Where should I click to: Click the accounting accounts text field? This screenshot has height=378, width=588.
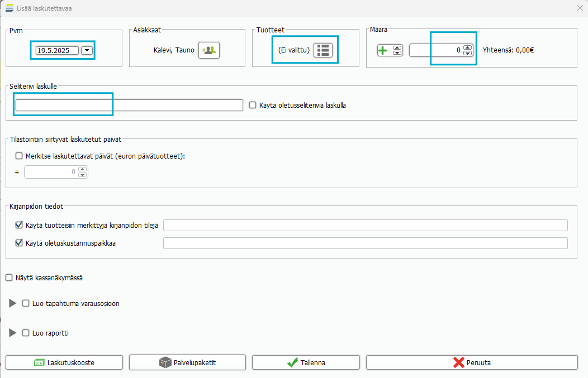coord(365,225)
